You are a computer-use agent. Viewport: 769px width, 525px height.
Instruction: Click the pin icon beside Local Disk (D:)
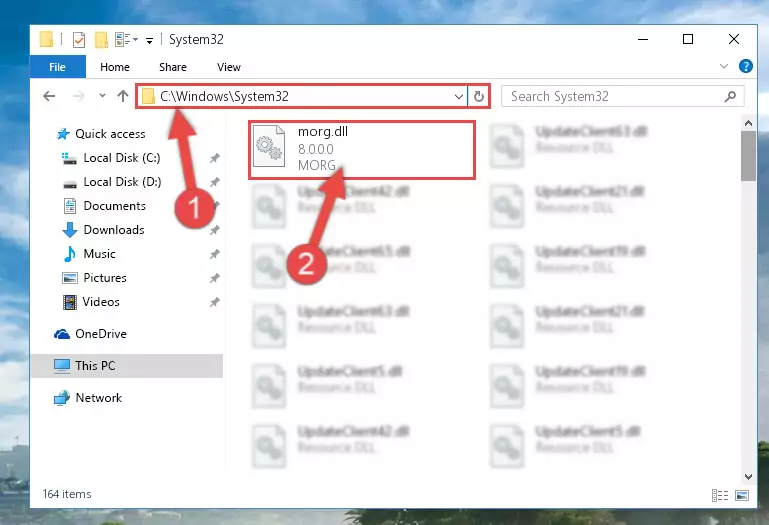pos(214,182)
